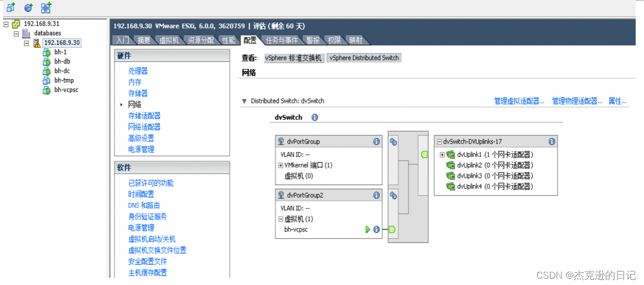Switch to the 虚拟机 tab
The height and width of the screenshot is (285, 644).
click(x=169, y=40)
